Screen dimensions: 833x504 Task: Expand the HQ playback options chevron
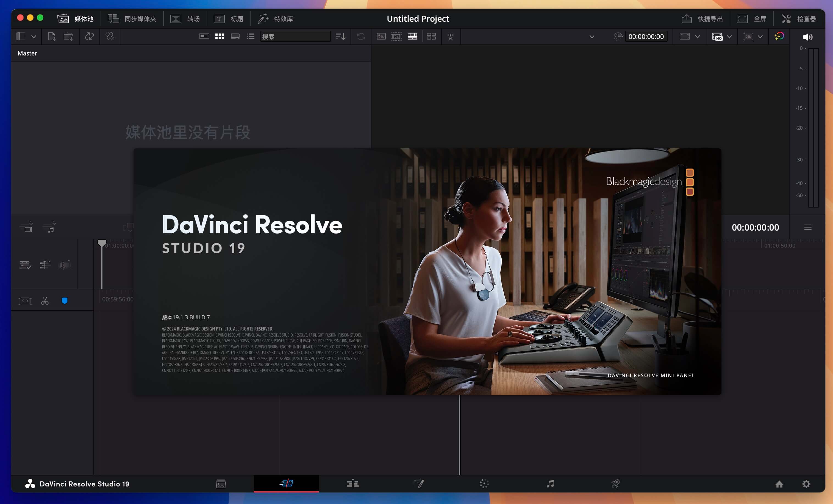pos(729,37)
